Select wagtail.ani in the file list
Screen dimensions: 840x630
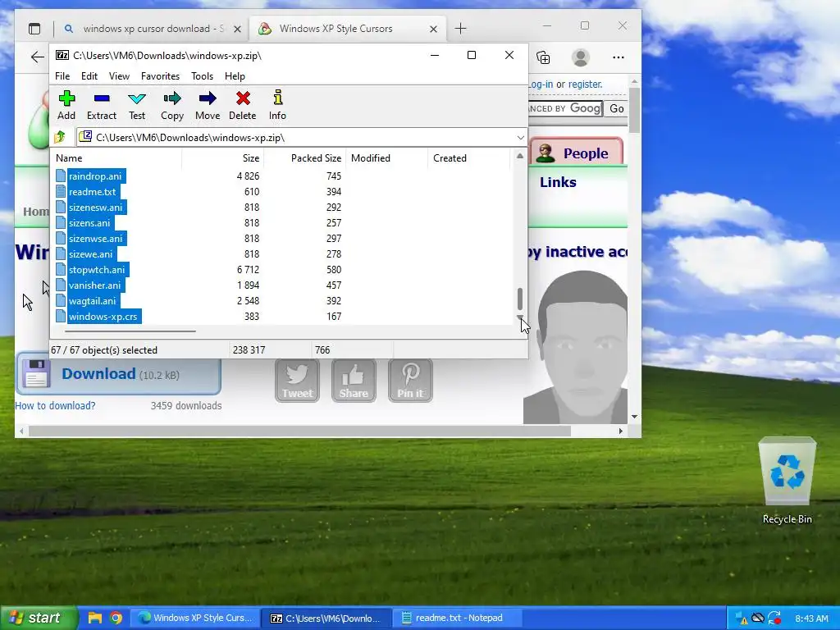(x=92, y=300)
